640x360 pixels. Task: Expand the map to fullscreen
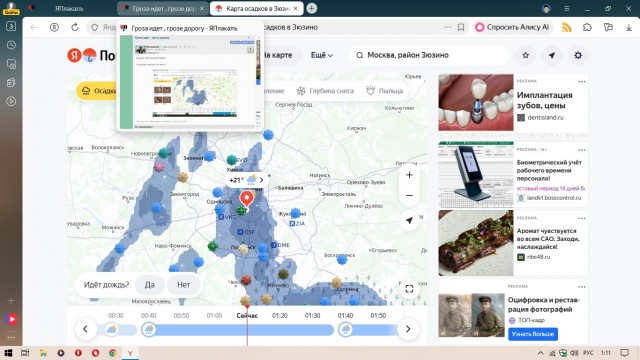pos(409,289)
